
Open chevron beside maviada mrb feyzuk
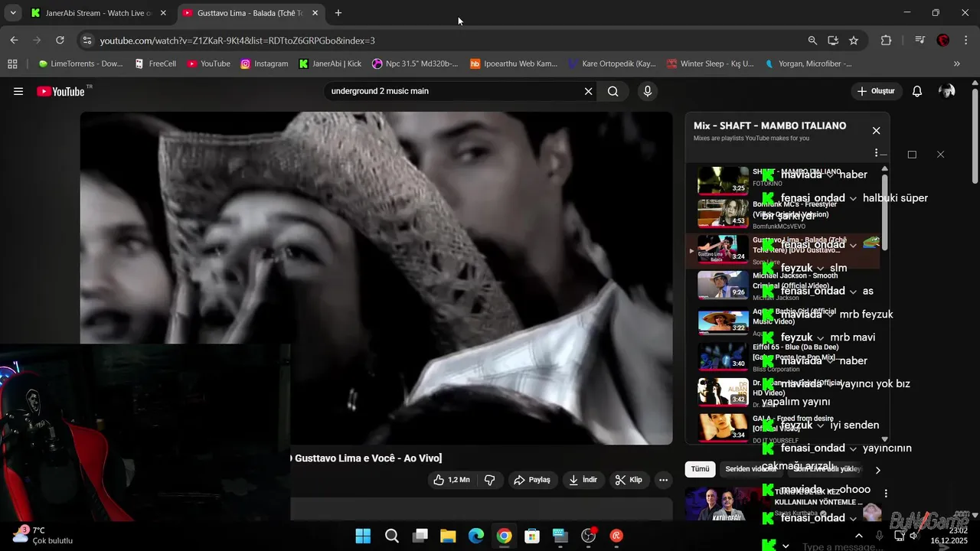831,315
